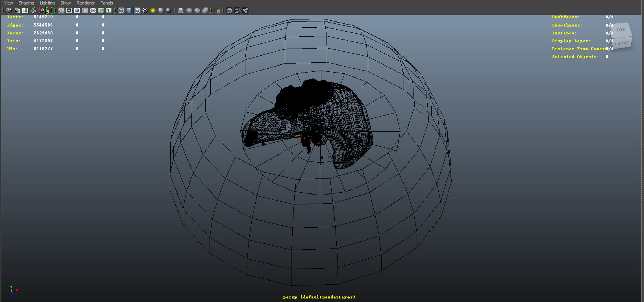Image resolution: width=644 pixels, height=302 pixels.
Task: Click the camera Bookmarks icon
Action: pos(25,11)
